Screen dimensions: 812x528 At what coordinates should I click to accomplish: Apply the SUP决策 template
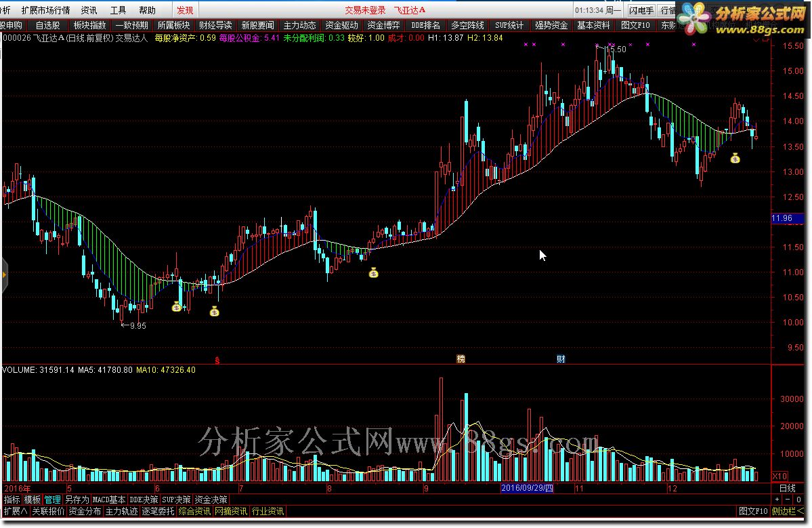[x=176, y=500]
